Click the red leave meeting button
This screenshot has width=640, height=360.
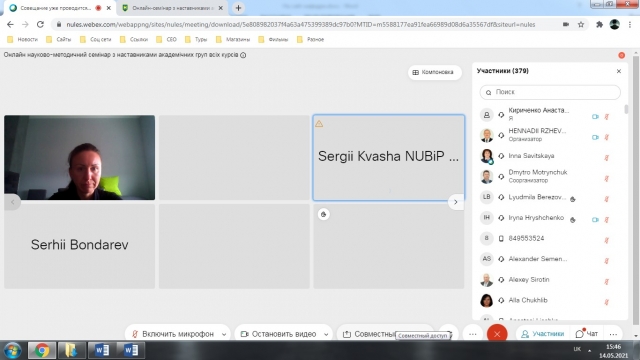pyautogui.click(x=497, y=334)
